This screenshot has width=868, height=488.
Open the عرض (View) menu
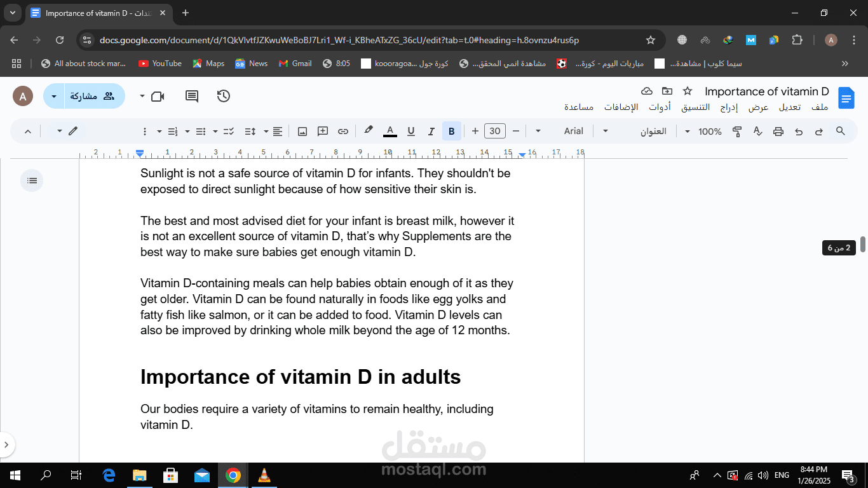pyautogui.click(x=758, y=107)
